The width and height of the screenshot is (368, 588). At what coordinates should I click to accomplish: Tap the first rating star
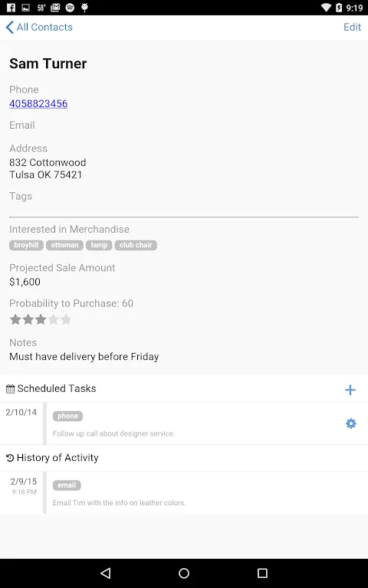click(15, 319)
